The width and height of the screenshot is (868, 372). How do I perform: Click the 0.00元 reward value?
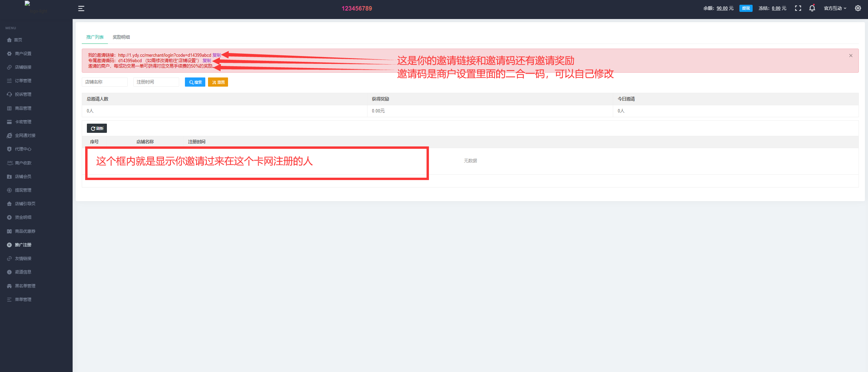click(378, 111)
